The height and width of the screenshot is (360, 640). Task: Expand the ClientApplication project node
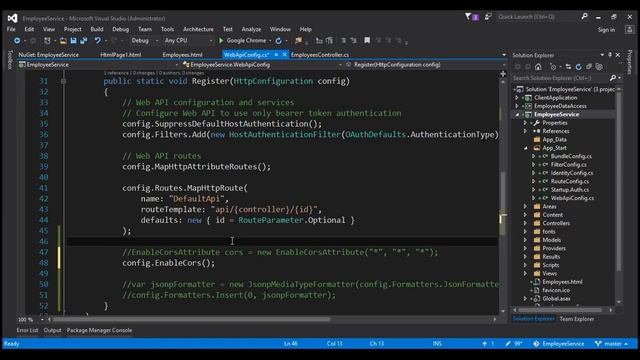point(517,98)
